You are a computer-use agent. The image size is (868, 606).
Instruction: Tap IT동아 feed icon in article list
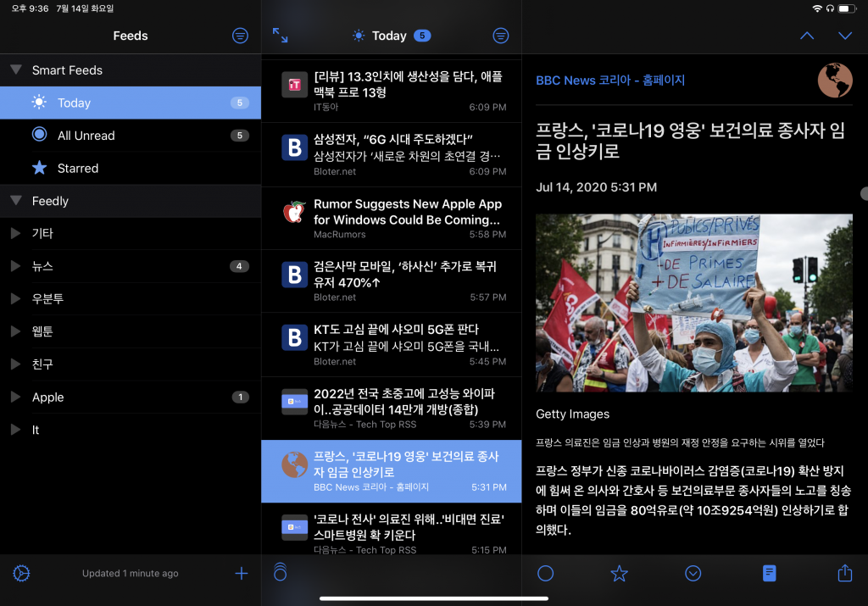point(294,85)
